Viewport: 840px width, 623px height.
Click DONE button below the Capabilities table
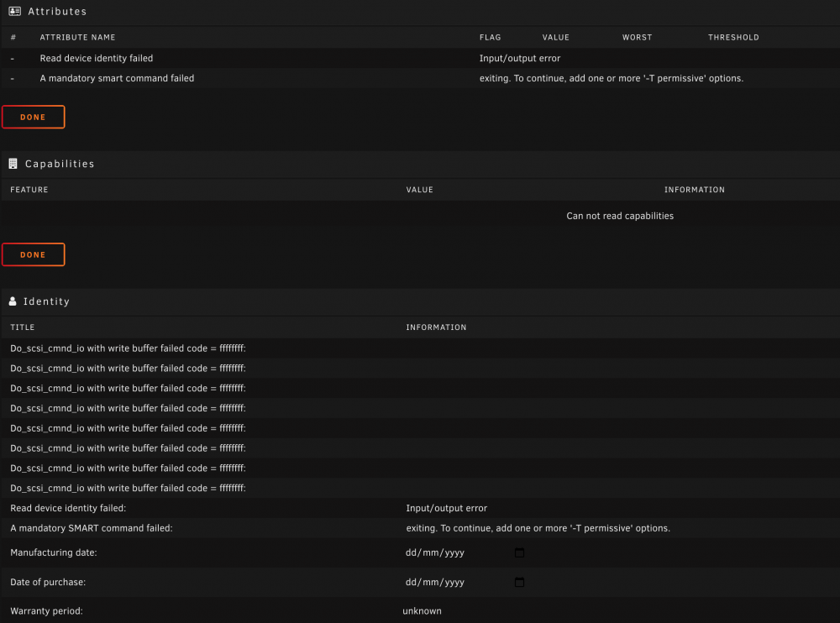(x=34, y=254)
